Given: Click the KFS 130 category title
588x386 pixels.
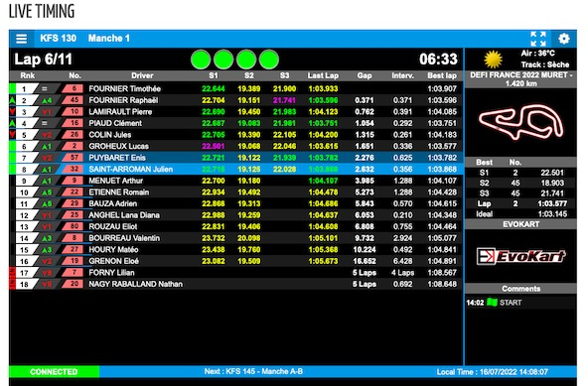Looking at the screenshot, I should coord(59,39).
